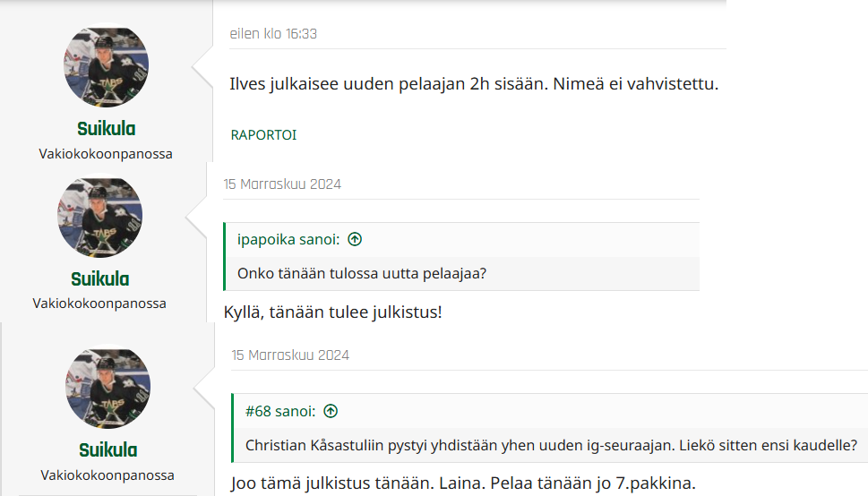Click the up-arrow icon beside "ipapoika sanoi:"

pyautogui.click(x=355, y=239)
